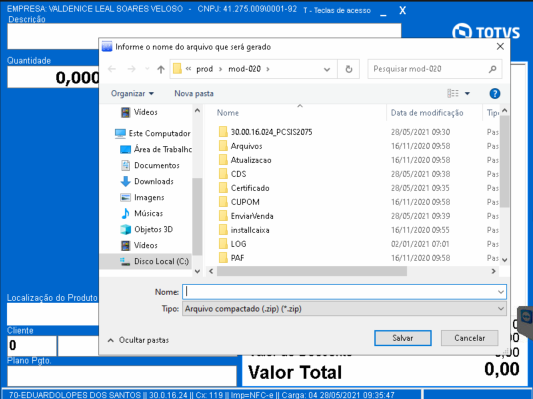
Task: Select the Certificado folder icon
Action: [223, 188]
